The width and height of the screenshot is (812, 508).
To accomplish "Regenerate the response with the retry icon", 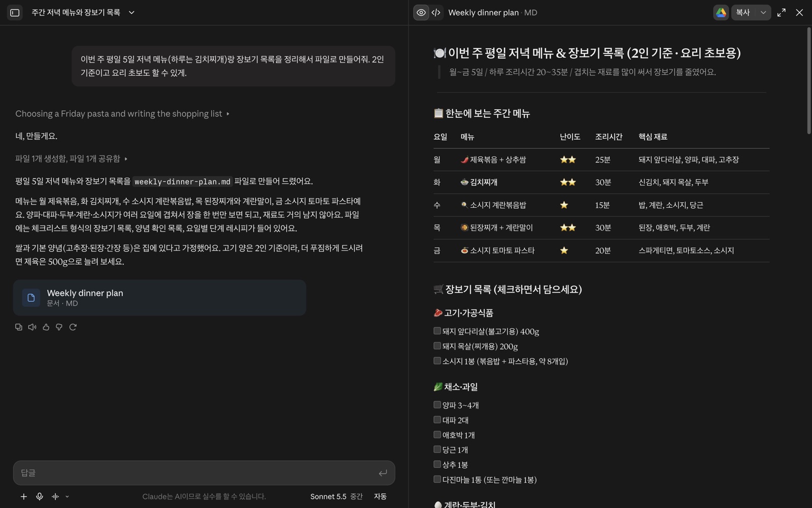I will (73, 327).
